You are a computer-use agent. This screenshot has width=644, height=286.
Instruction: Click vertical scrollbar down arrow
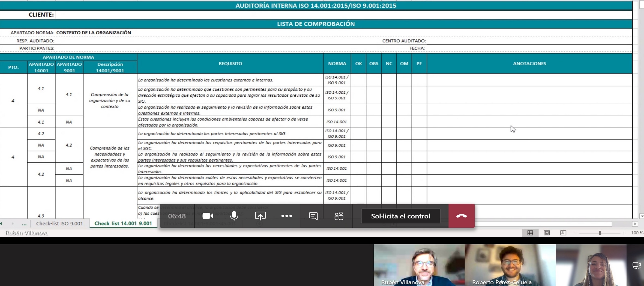pos(642,216)
